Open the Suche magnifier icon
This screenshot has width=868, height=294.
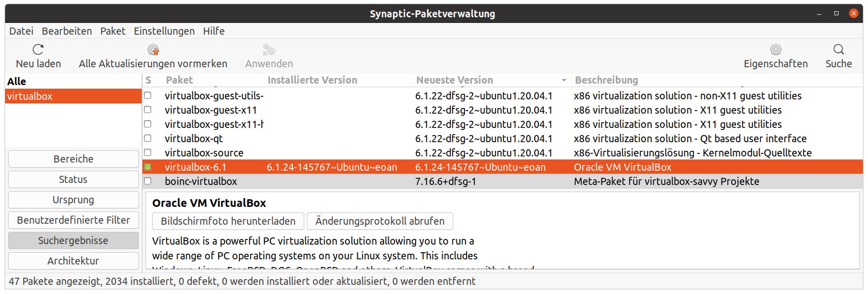(x=838, y=49)
